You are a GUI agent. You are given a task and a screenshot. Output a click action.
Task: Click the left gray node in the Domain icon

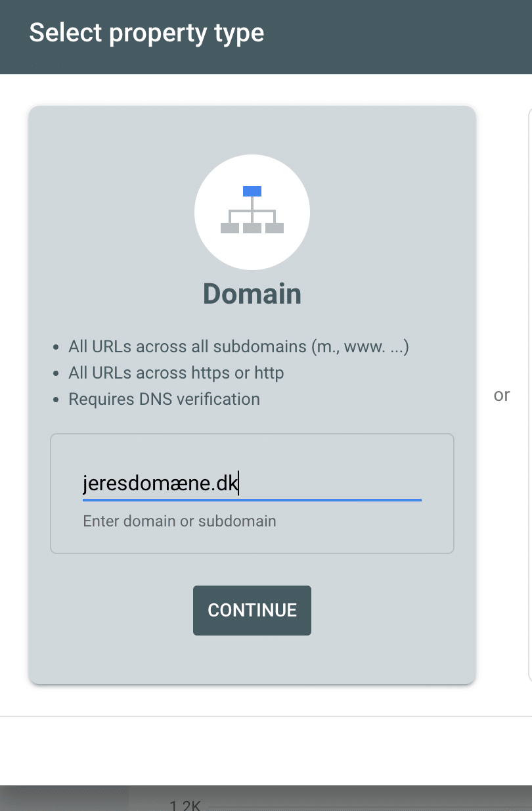click(229, 228)
